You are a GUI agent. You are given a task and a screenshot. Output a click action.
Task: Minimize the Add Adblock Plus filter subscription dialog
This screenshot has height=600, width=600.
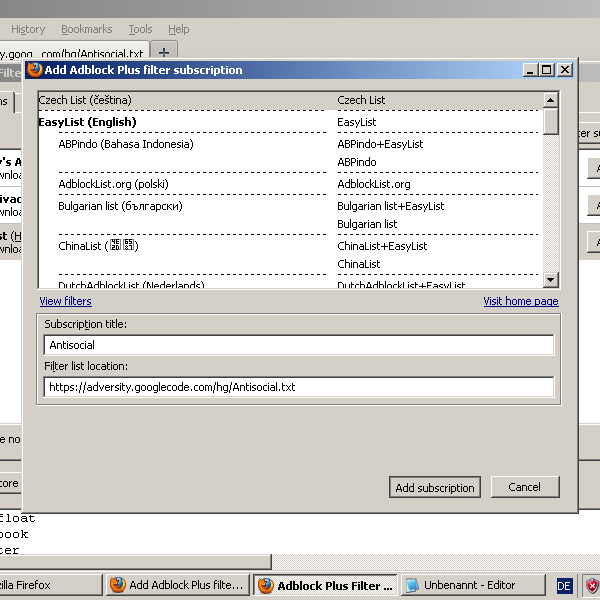pyautogui.click(x=530, y=70)
